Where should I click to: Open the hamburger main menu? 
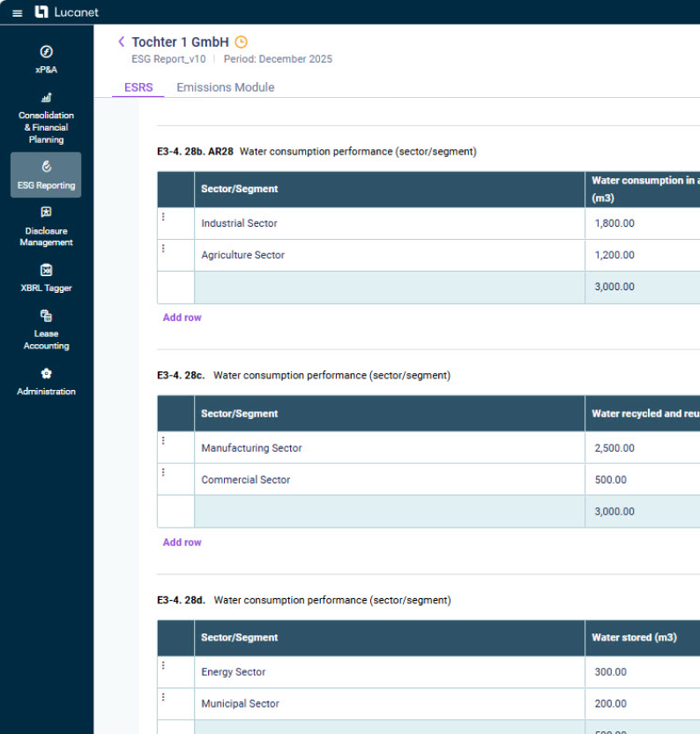pyautogui.click(x=17, y=12)
